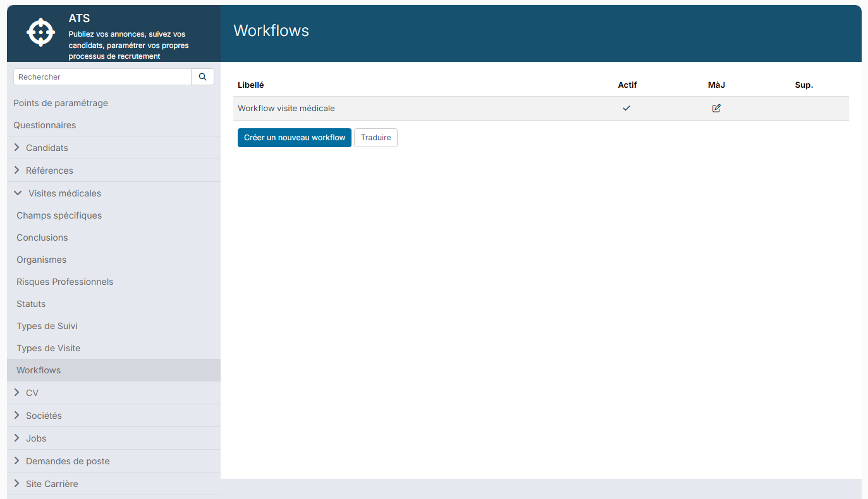Click the ATS header title
Image resolution: width=868 pixels, height=499 pixels.
tap(80, 18)
